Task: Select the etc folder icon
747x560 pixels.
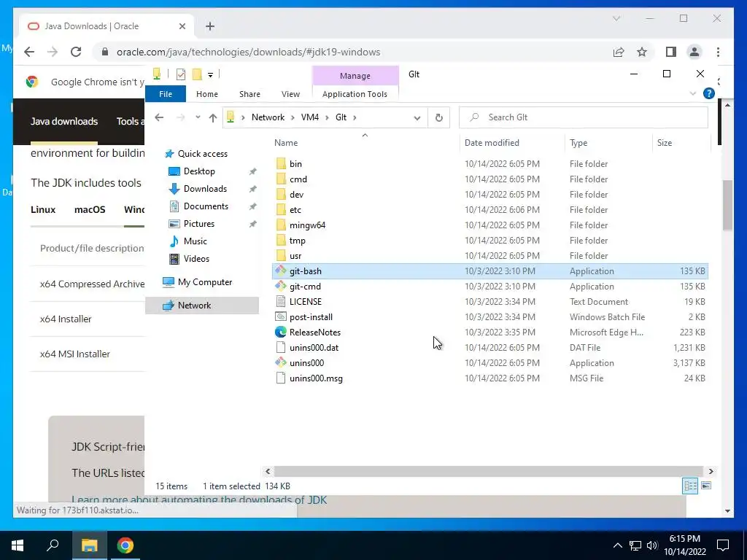Action: tap(281, 209)
